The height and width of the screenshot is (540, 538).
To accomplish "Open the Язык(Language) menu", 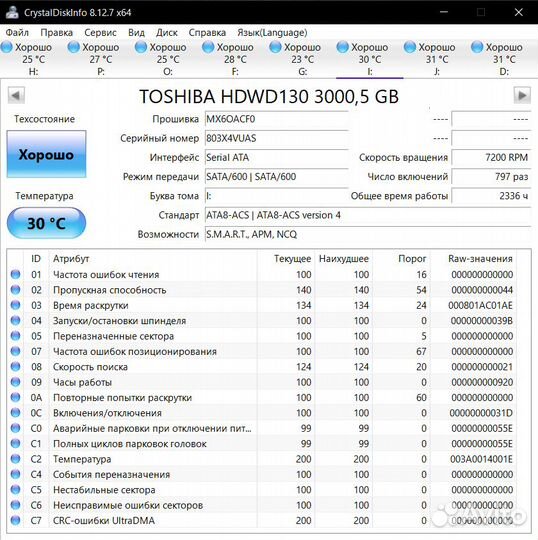I will (x=272, y=33).
